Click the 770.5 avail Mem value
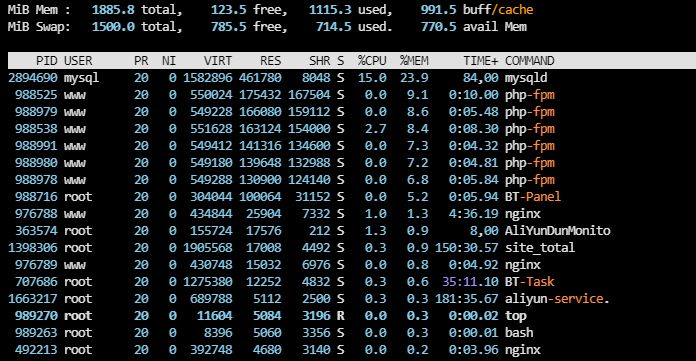 click(439, 27)
